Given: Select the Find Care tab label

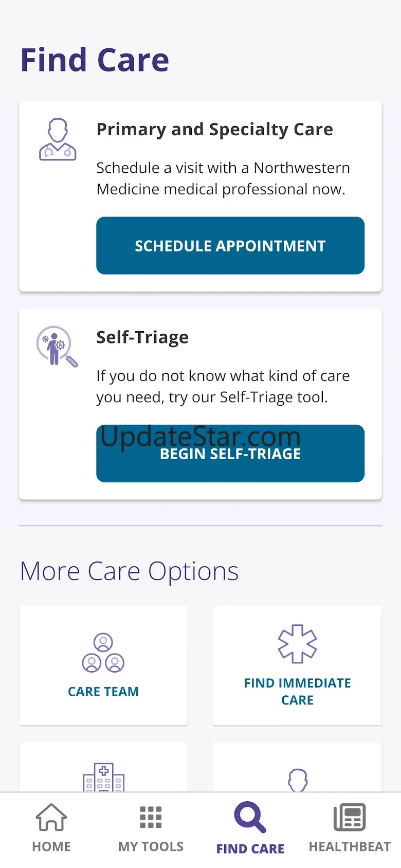Looking at the screenshot, I should tap(250, 848).
